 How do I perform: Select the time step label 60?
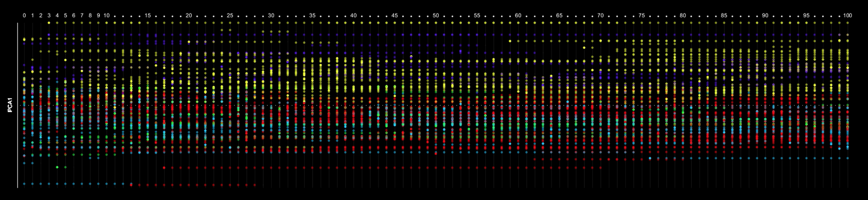point(518,16)
